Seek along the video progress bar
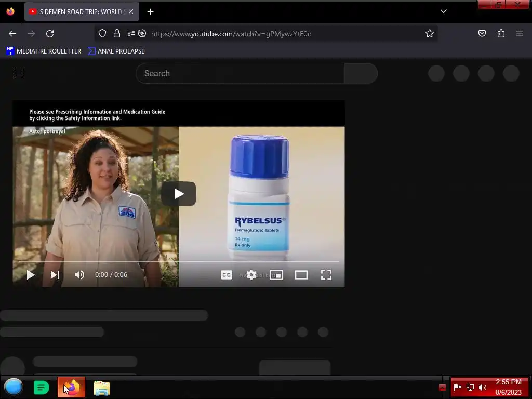The image size is (532, 399). [x=179, y=262]
